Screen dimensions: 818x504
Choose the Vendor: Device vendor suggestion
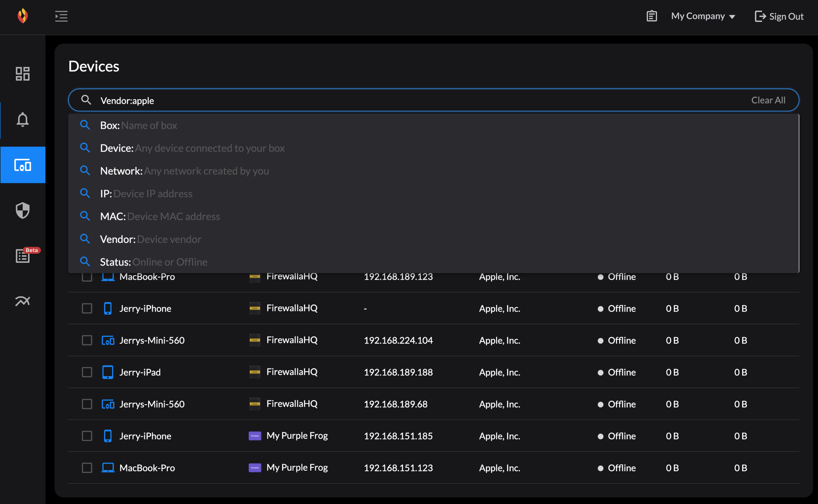pyautogui.click(x=433, y=239)
